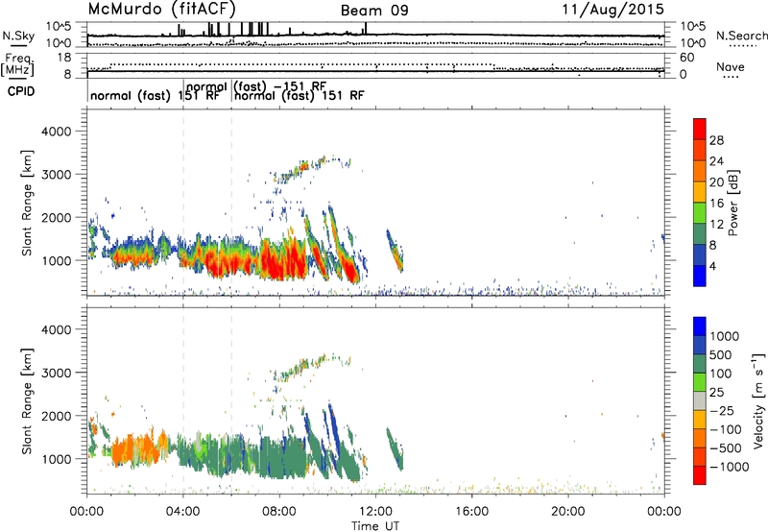Click the 'McMurdo (fitACF)' title text
Image resolution: width=768 pixels, height=532 pixels.
pyautogui.click(x=162, y=10)
